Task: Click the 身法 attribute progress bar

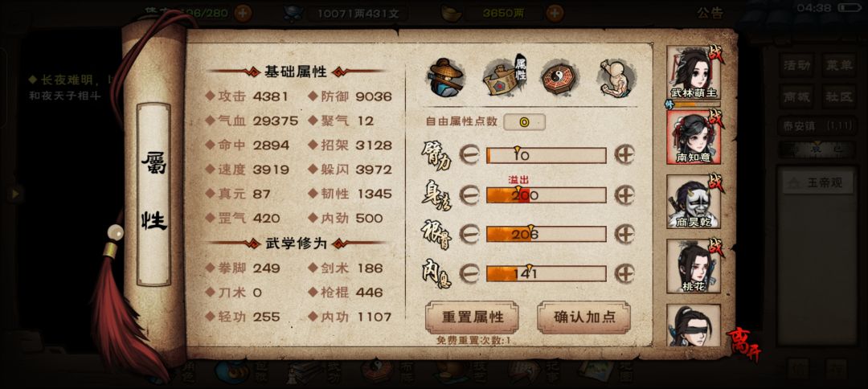Action: pos(547,195)
